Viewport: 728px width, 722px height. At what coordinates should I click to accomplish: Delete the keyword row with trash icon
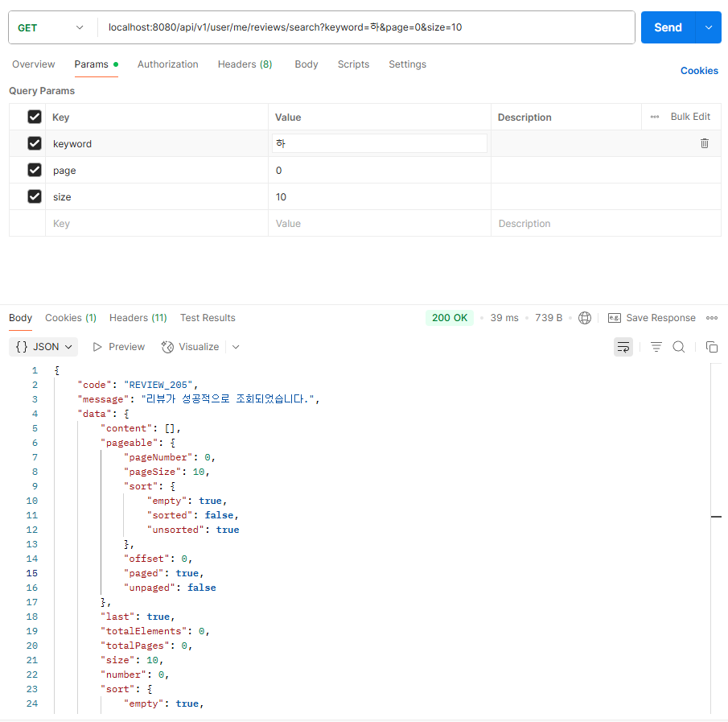(x=705, y=143)
